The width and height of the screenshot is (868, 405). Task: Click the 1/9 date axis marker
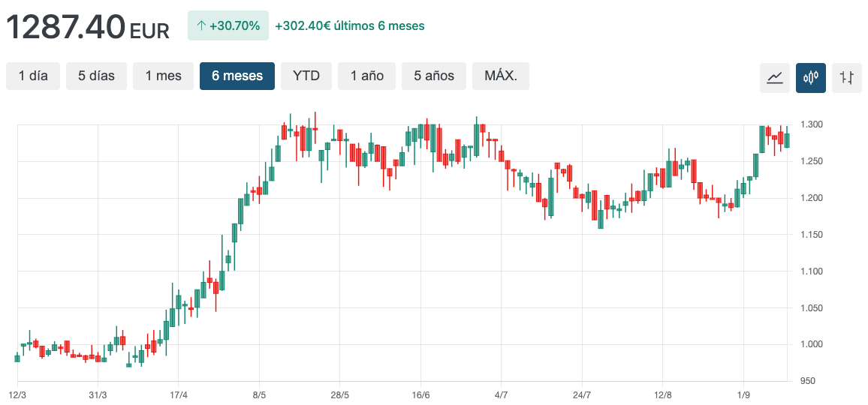(x=743, y=395)
